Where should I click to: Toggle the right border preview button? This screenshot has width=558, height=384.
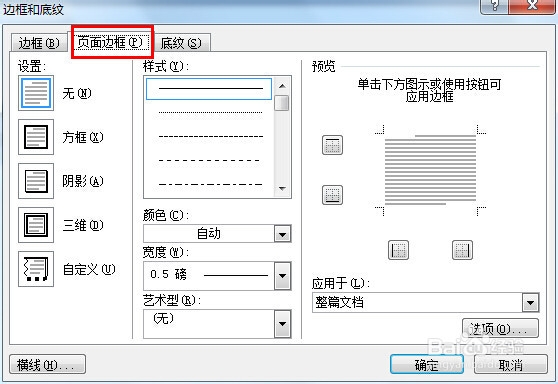[x=462, y=250]
